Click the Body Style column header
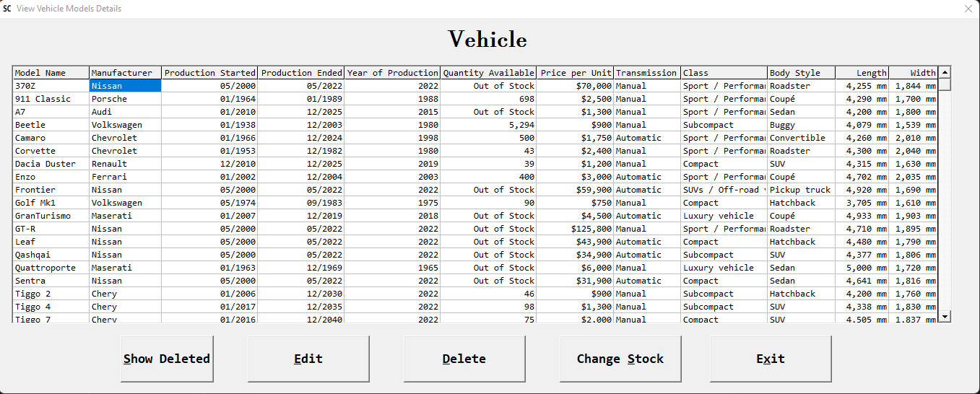This screenshot has height=394, width=980. 802,73
